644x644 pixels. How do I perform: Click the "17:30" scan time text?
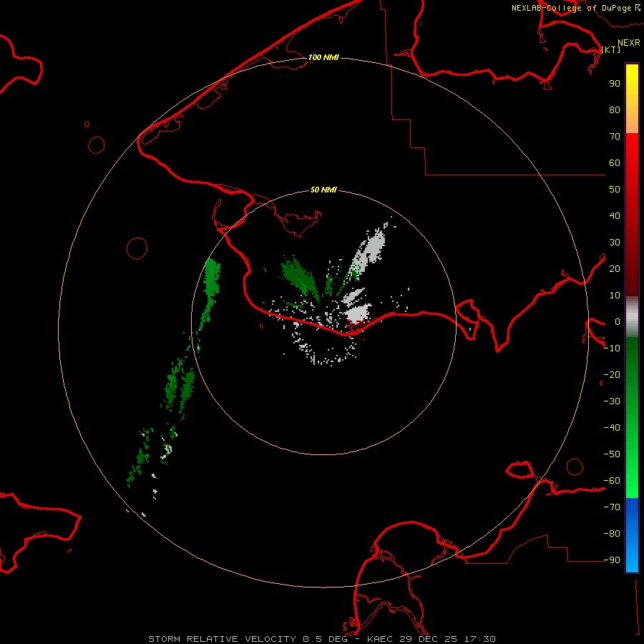click(480, 639)
